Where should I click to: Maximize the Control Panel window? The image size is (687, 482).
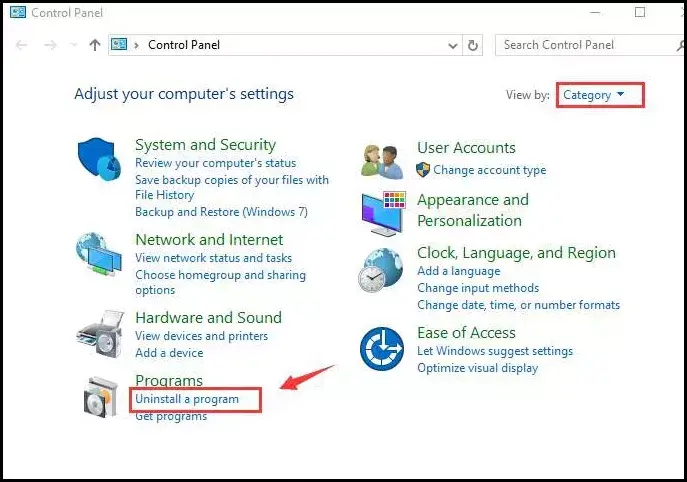tap(640, 12)
